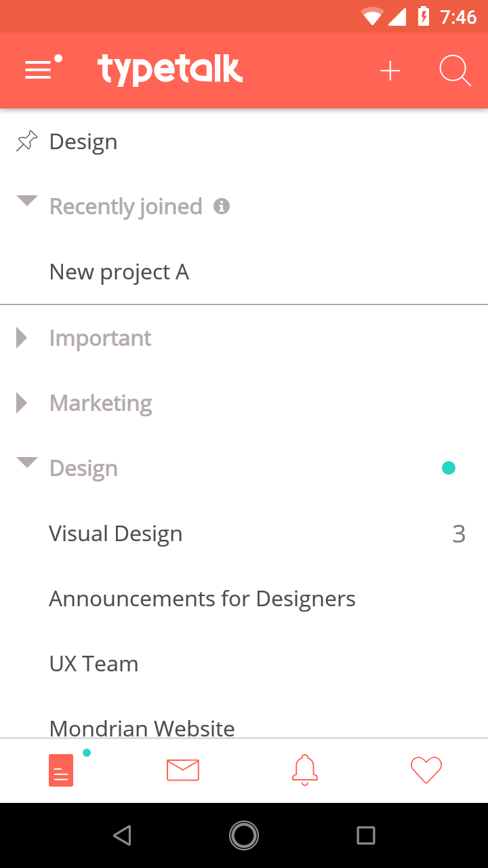The image size is (488, 868).
Task: Open search with the magnifier icon
Action: pyautogui.click(x=455, y=71)
